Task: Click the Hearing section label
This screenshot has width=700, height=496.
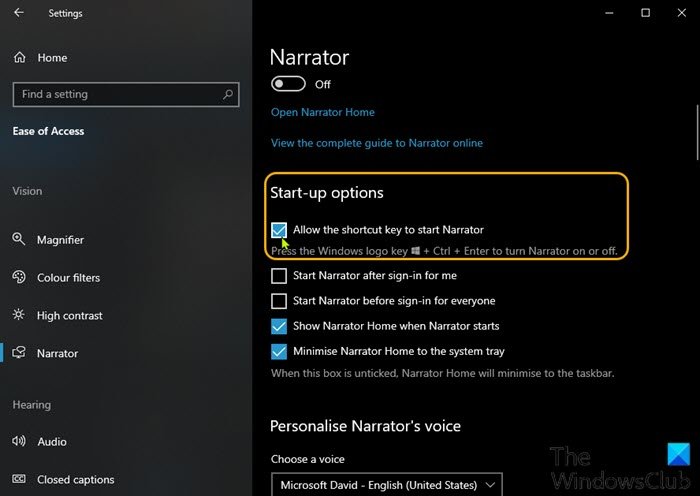Action: click(x=32, y=405)
